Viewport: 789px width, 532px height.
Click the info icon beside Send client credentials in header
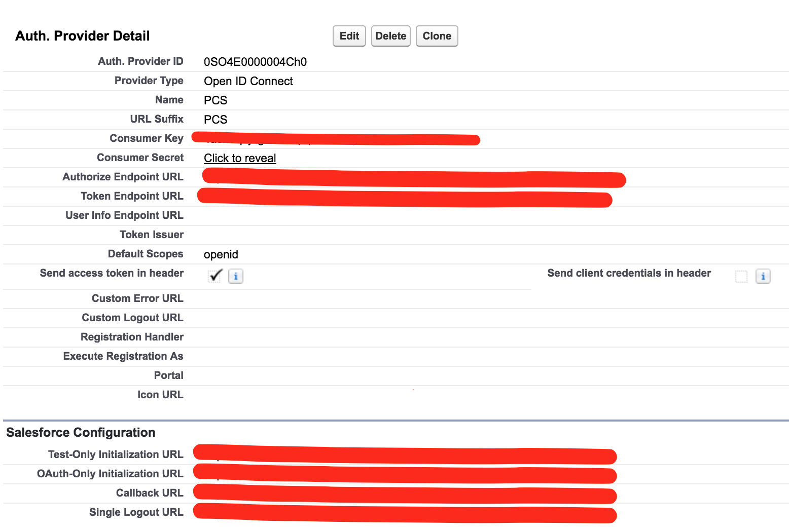point(763,276)
